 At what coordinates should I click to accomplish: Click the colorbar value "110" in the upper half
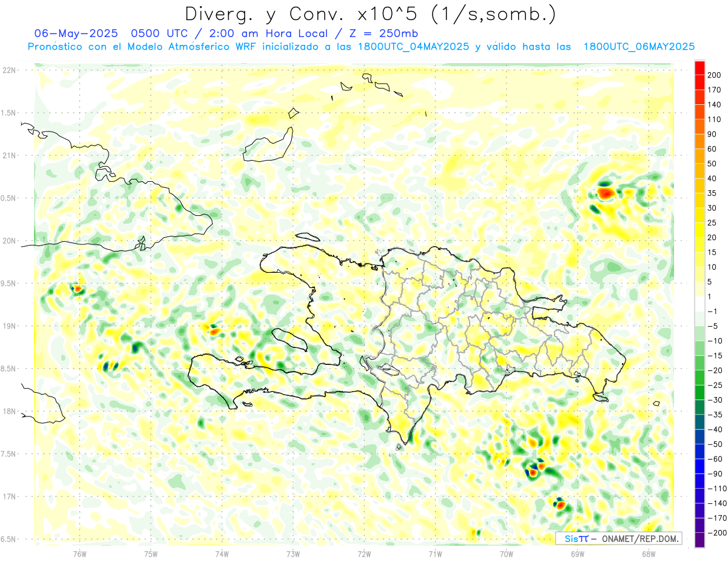(x=715, y=119)
